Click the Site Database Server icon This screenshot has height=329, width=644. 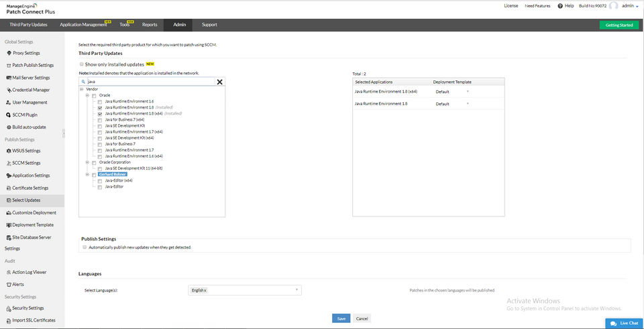click(9, 237)
